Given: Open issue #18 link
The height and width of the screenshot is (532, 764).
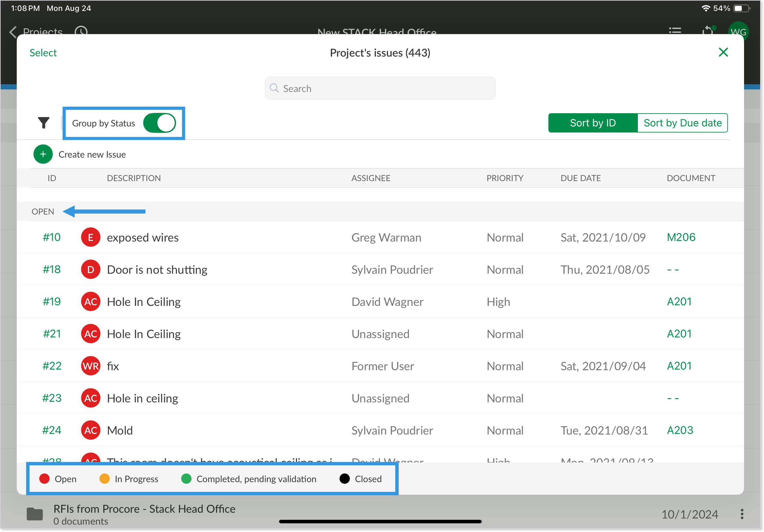Looking at the screenshot, I should pyautogui.click(x=51, y=270).
